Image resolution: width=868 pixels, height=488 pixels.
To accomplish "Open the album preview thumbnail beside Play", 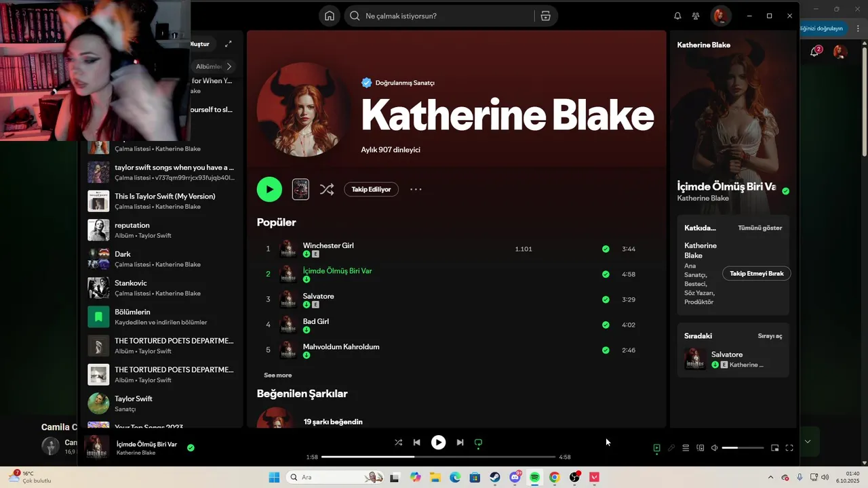I will click(300, 189).
